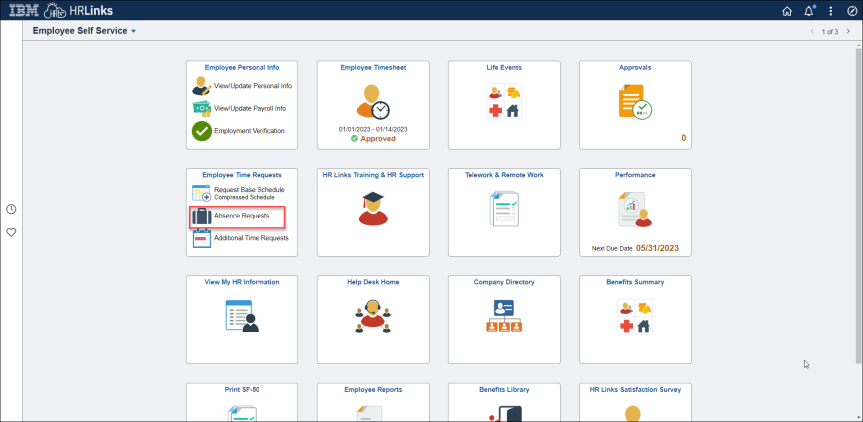Click the vertical page scrollbar
Screen dimensions: 863x422
pos(858,200)
